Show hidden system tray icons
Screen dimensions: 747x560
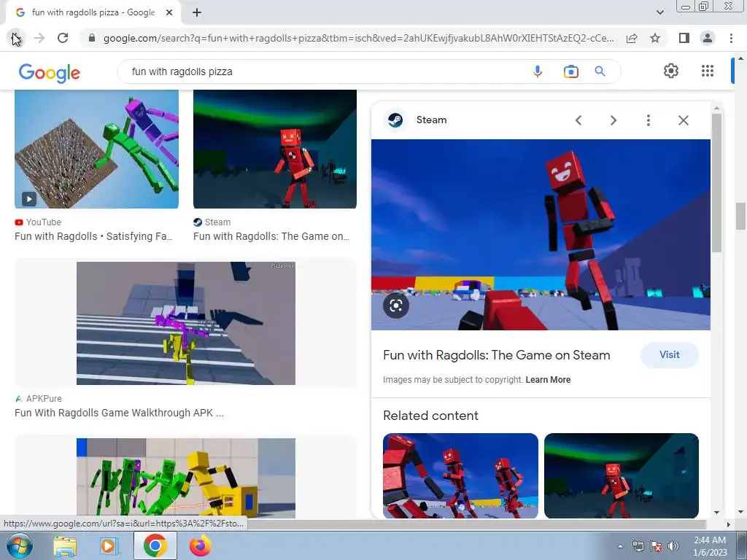point(620,547)
